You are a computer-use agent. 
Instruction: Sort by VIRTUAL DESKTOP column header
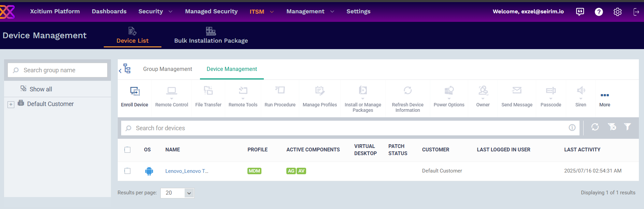[x=366, y=150]
